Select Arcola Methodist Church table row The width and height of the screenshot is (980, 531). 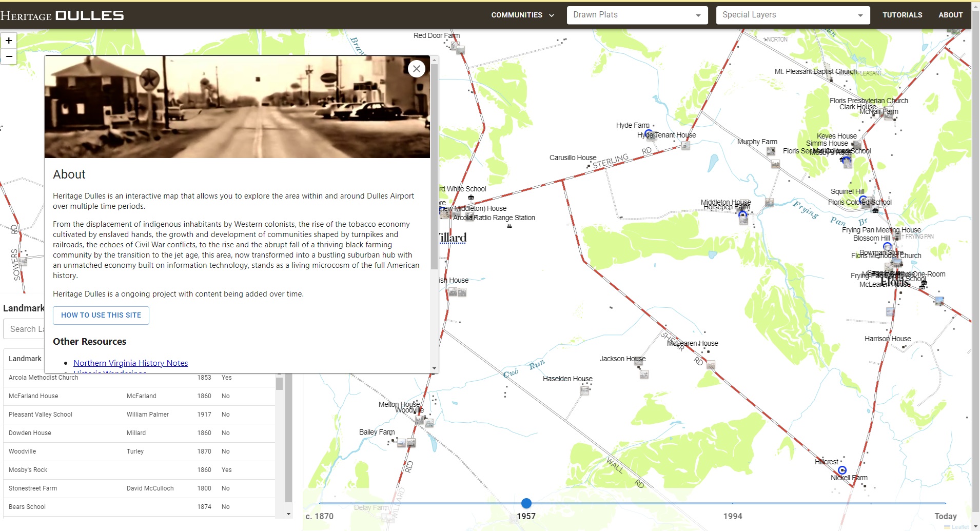(x=139, y=378)
